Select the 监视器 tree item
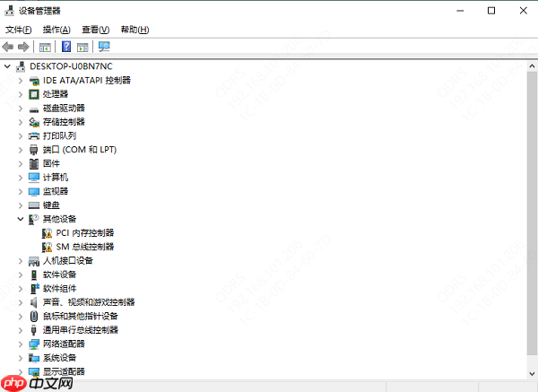This screenshot has height=392, width=538. (x=56, y=191)
